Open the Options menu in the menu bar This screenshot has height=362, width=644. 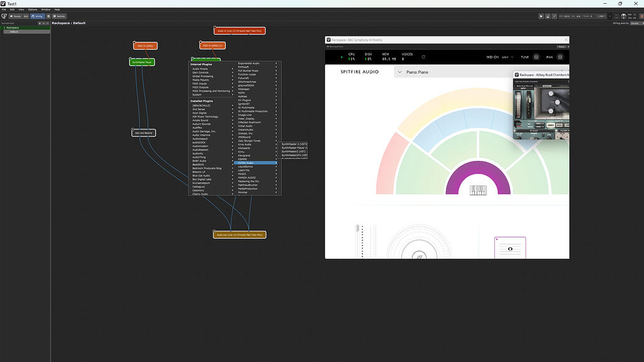click(x=32, y=9)
